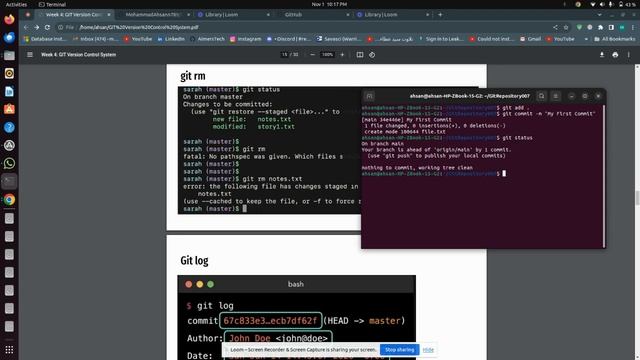640x360 pixels.
Task: Open Chrome profile avatar
Action: point(622,27)
